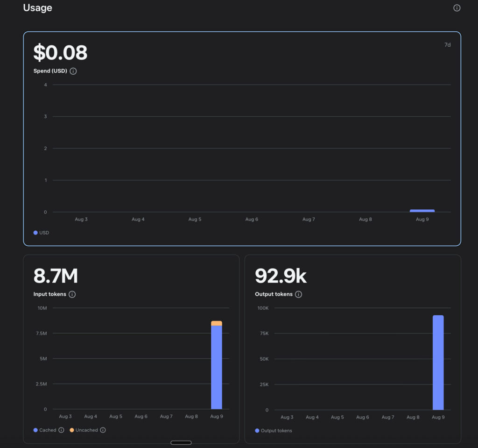Toggle the USD legend series
478x448 pixels.
pyautogui.click(x=41, y=233)
